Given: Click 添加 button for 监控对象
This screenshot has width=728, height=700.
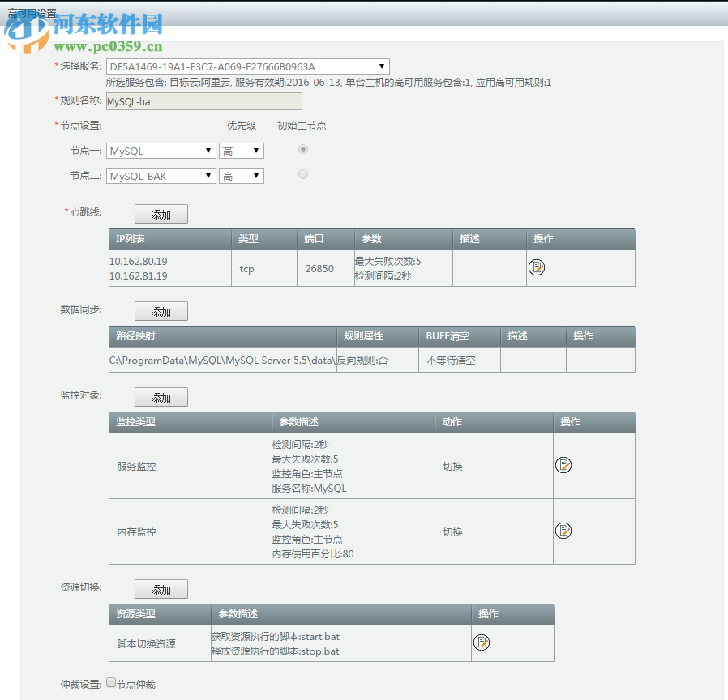Looking at the screenshot, I should [161, 398].
